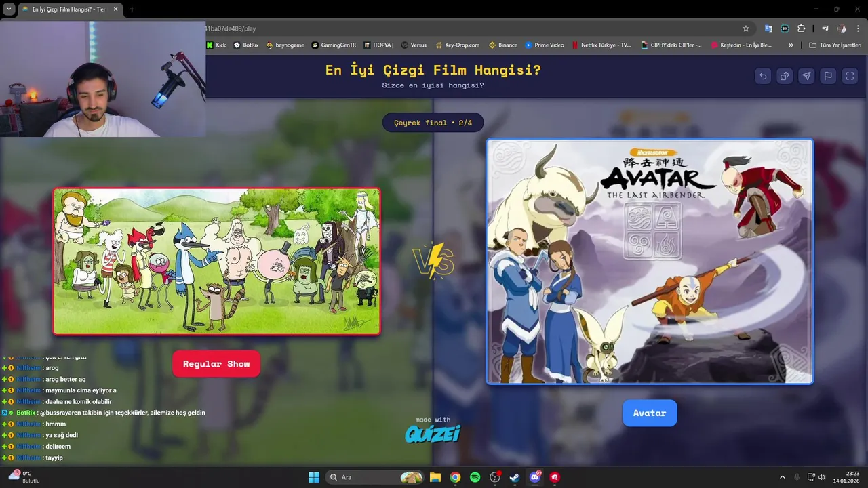Select the Regular Show cartoon image
The image size is (868, 488).
[216, 262]
